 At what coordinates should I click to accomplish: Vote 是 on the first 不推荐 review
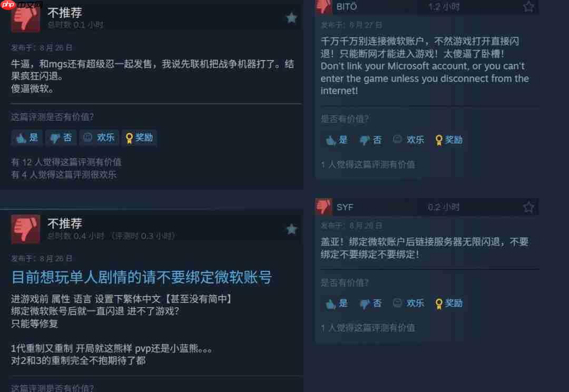click(27, 138)
